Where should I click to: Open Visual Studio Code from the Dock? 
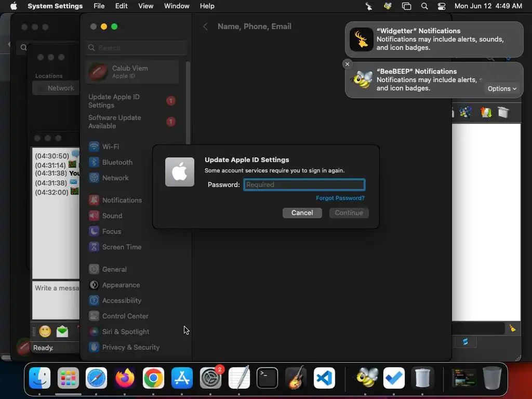pyautogui.click(x=324, y=378)
